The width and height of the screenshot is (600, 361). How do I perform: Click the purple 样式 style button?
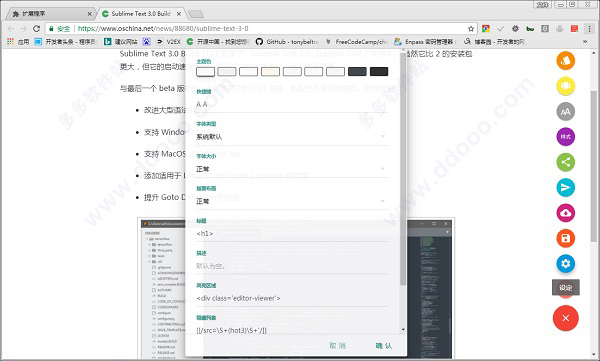click(x=565, y=137)
